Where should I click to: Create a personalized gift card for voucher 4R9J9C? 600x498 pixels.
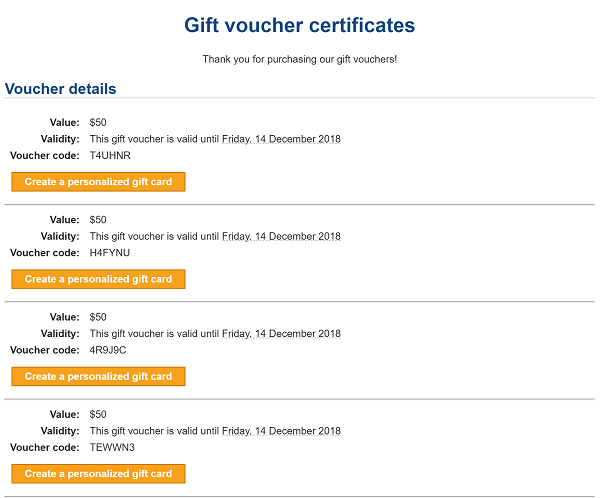[98, 377]
